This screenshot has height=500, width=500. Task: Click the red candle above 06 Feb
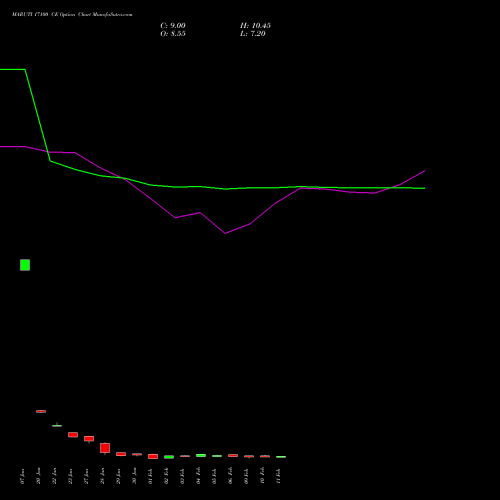click(x=233, y=455)
